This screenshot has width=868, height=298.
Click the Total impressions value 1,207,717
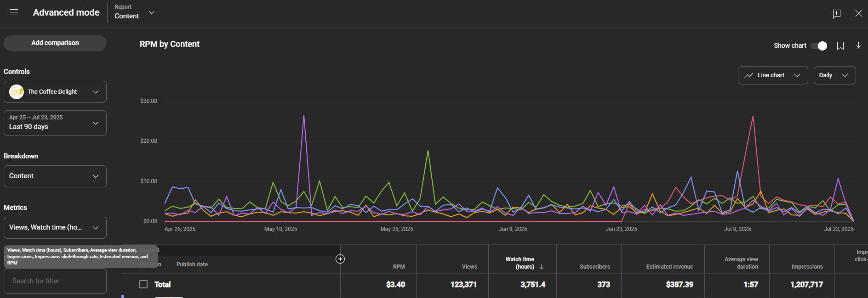point(807,285)
